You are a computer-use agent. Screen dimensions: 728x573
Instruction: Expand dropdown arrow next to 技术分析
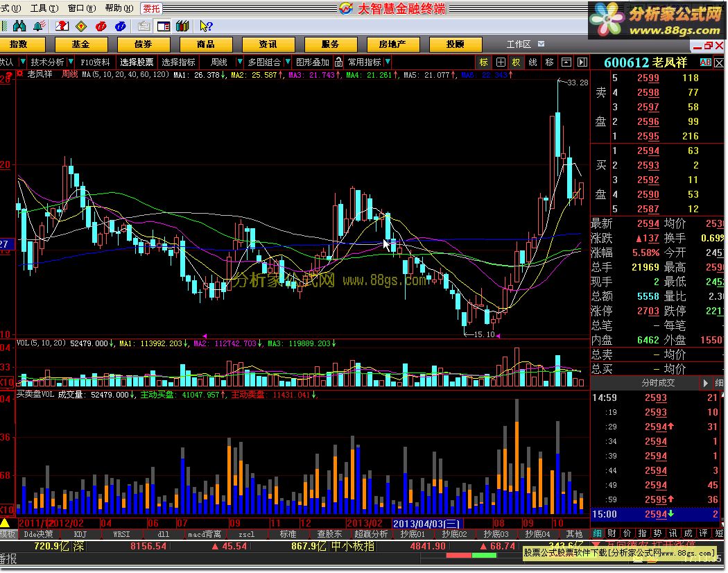coord(71,61)
